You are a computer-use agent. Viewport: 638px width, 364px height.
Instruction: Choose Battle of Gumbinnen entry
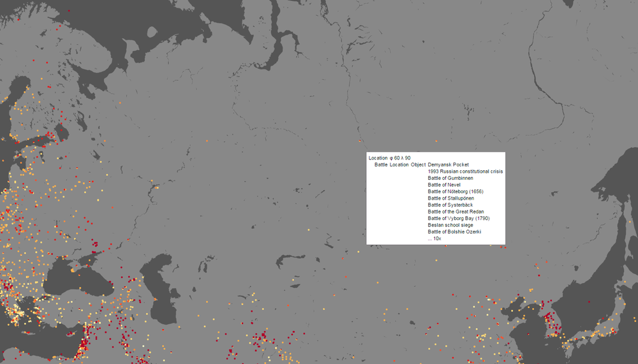click(450, 178)
